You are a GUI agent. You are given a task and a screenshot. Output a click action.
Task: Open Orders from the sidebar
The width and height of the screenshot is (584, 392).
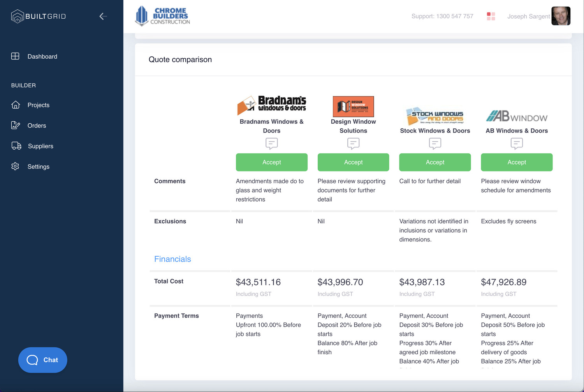click(37, 126)
